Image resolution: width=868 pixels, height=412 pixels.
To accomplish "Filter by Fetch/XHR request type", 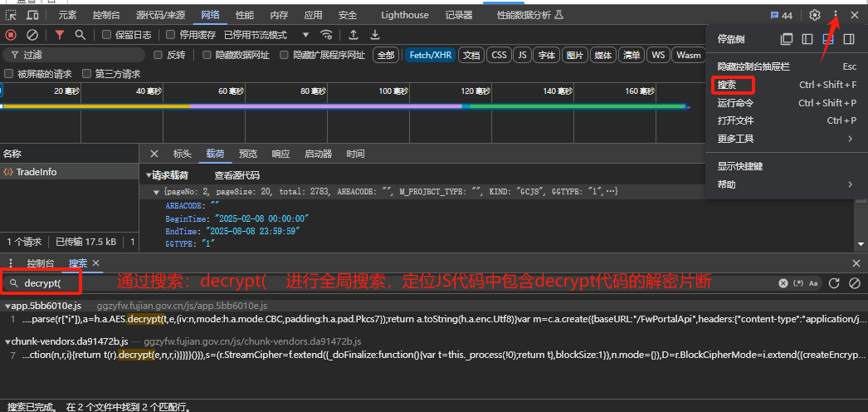I will pyautogui.click(x=431, y=55).
